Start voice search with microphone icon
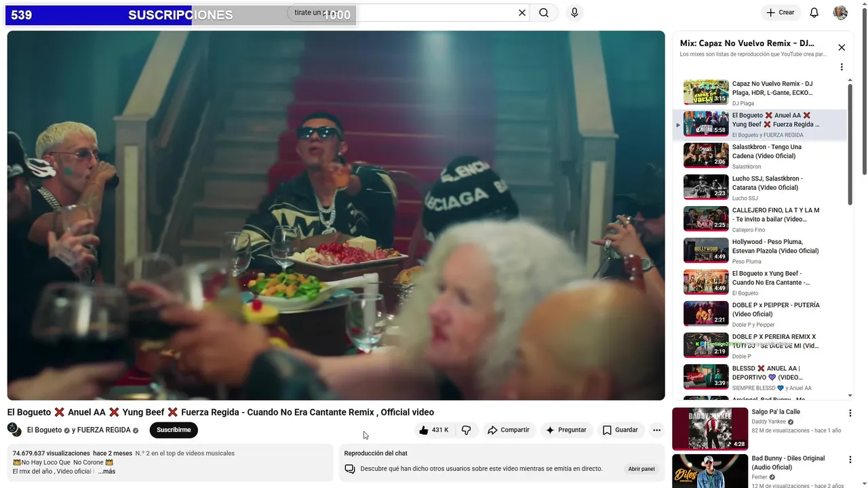868x488 pixels. tap(574, 13)
